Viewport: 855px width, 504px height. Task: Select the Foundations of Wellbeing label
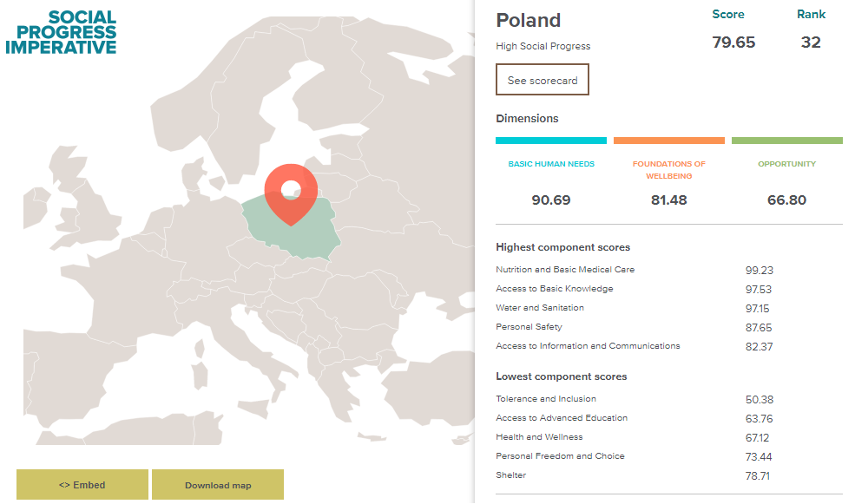click(669, 170)
